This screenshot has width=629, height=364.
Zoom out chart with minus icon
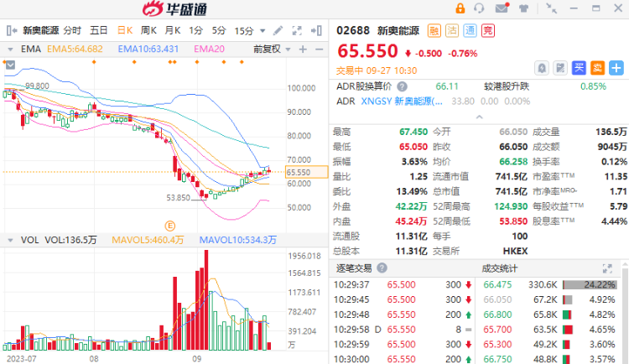320,49
